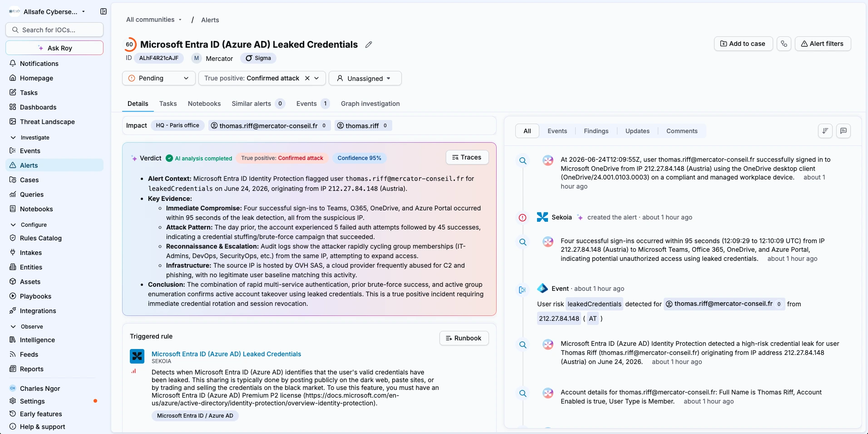
Task: Switch to the Events tab with count 1
Action: (x=313, y=104)
